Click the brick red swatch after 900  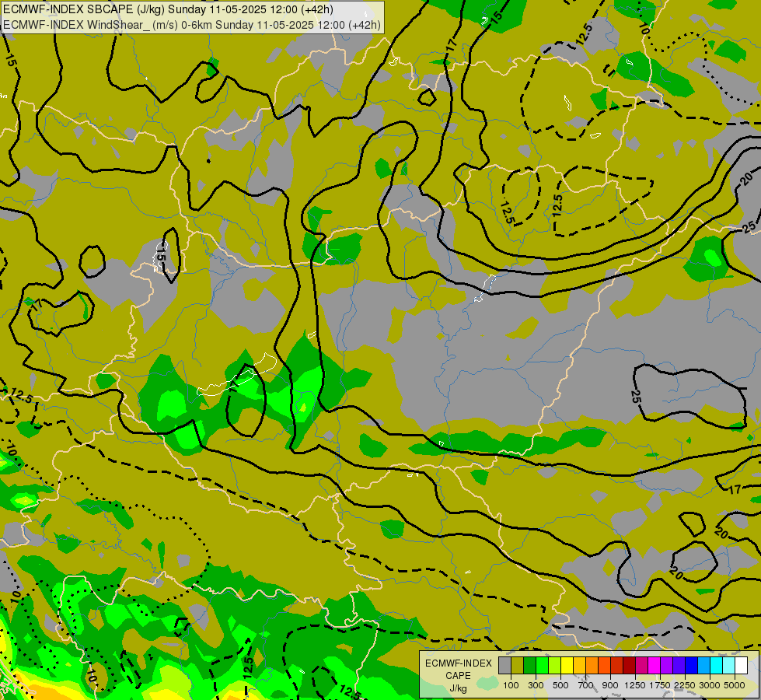pos(617,666)
